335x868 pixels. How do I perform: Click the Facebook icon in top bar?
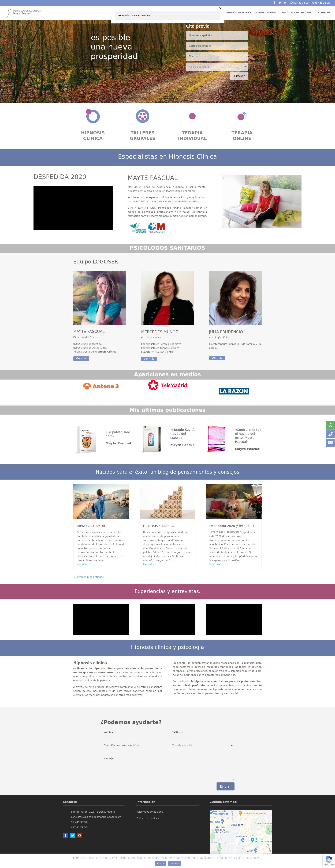coord(274,3)
